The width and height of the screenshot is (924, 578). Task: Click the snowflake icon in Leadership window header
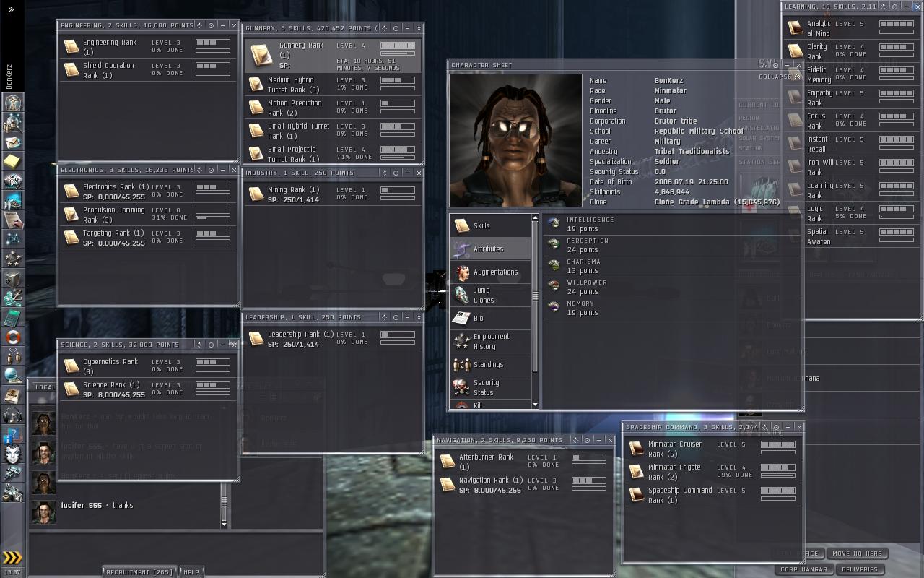tap(385, 317)
